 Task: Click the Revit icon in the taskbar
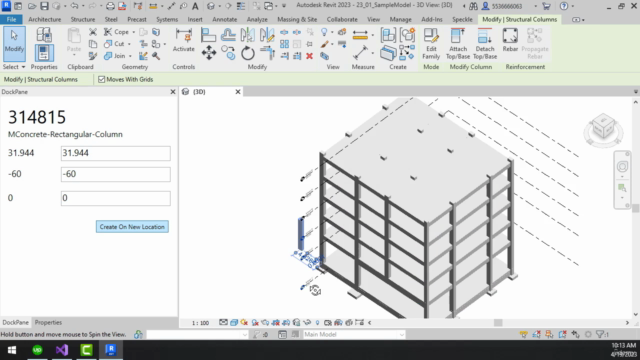[111, 350]
